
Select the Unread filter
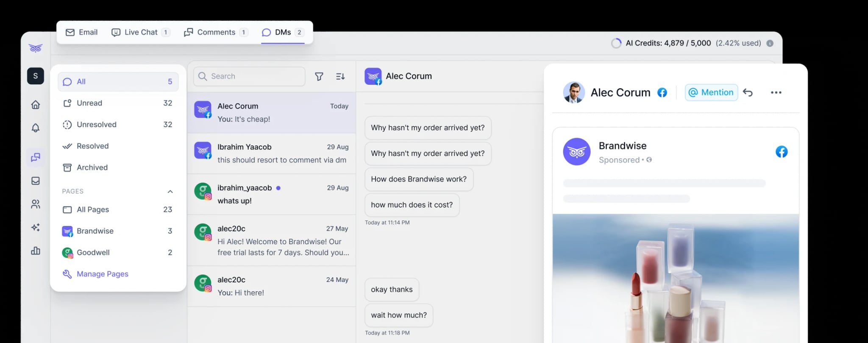point(118,103)
